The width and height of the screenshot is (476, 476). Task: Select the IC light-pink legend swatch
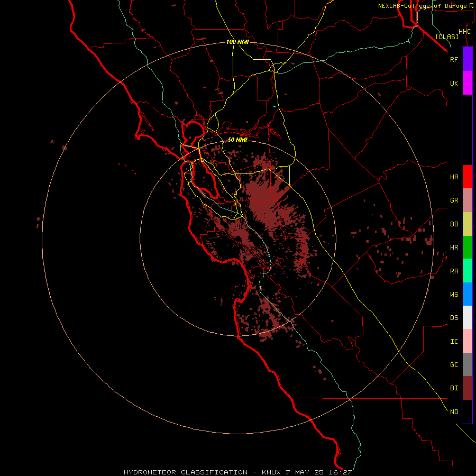467,341
